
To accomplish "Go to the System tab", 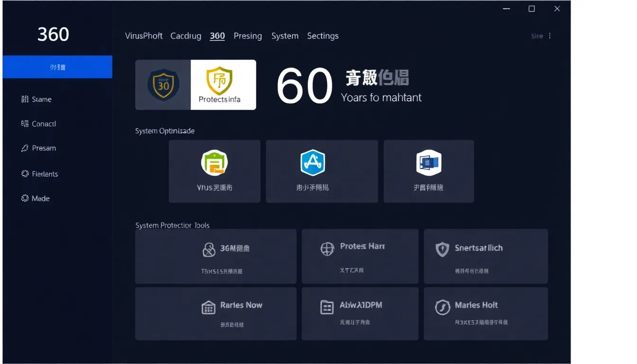I will coord(285,36).
